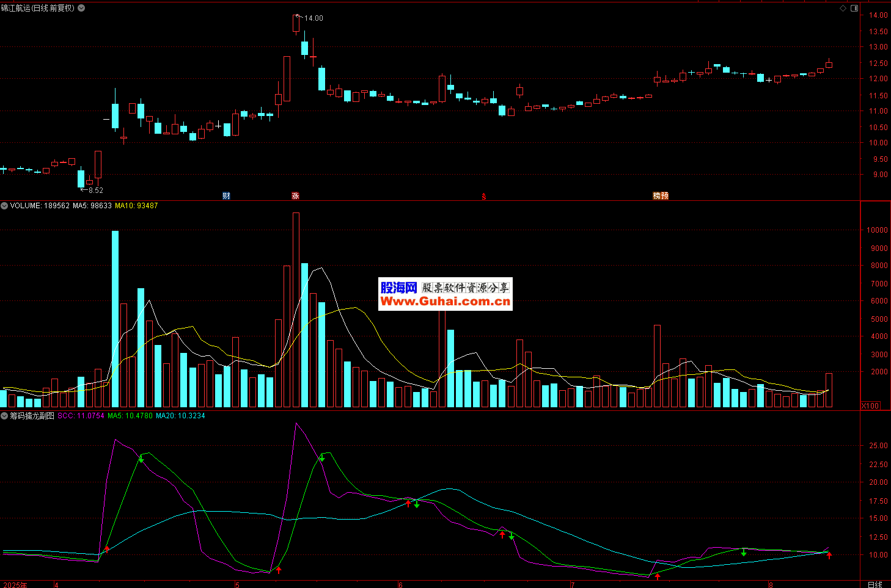This screenshot has height=588, width=891.
Task: Click the 25.00 indicator axis label
Action: click(878, 446)
